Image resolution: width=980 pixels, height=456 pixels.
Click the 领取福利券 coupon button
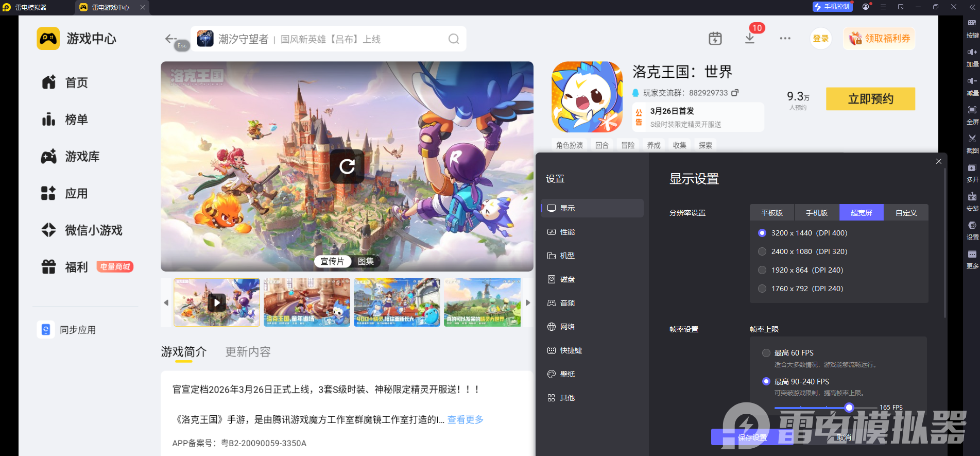click(x=879, y=39)
